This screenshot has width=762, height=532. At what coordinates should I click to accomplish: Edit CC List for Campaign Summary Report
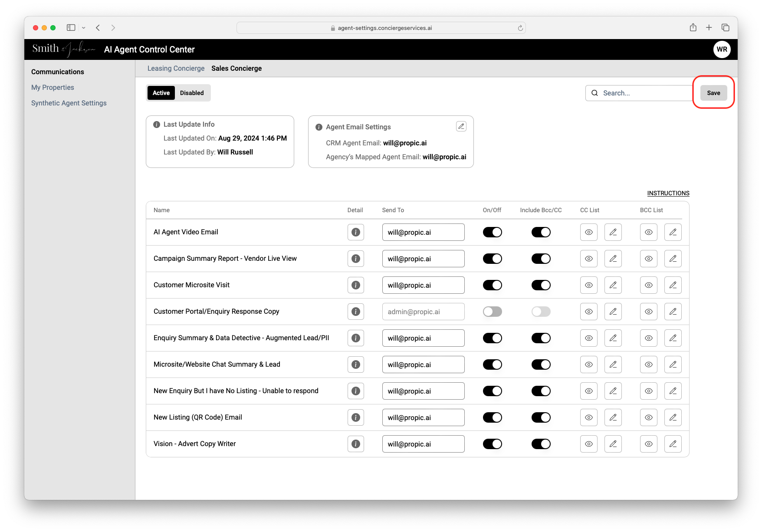coord(613,259)
